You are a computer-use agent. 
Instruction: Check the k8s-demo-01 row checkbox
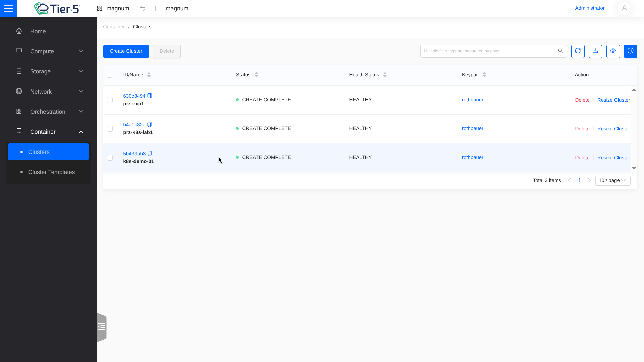click(110, 158)
